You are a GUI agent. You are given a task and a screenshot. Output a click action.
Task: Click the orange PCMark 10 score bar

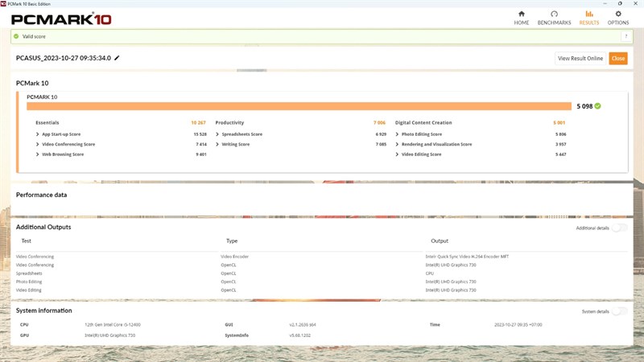[298, 106]
